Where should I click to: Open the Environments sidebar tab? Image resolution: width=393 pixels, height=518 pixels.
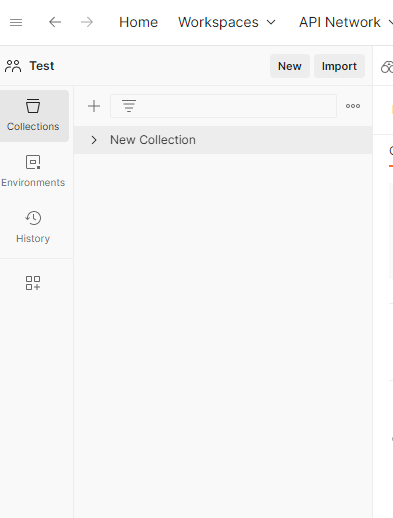click(x=33, y=171)
